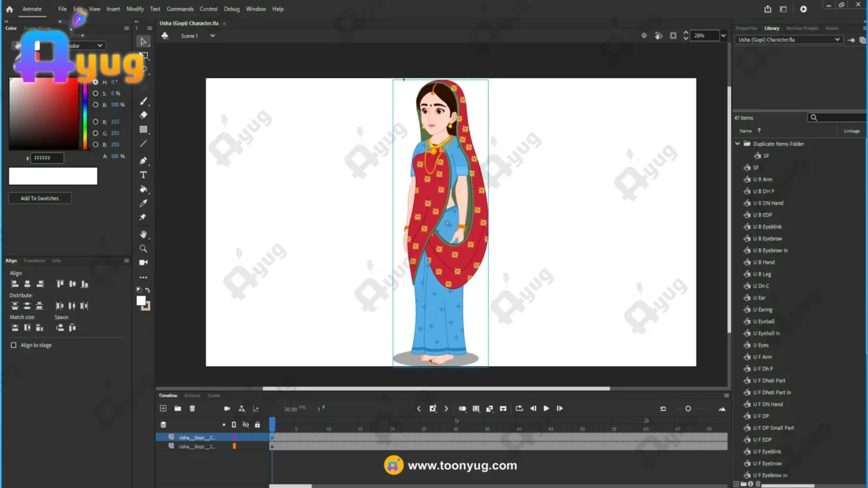The height and width of the screenshot is (488, 868).
Task: Pick the Eyedropper tool
Action: click(144, 204)
